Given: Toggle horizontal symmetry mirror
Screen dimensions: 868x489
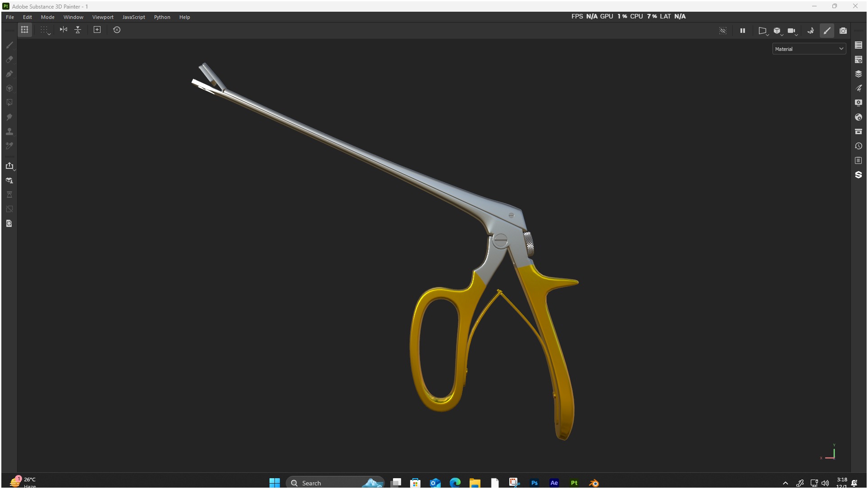Looking at the screenshot, I should (x=64, y=30).
